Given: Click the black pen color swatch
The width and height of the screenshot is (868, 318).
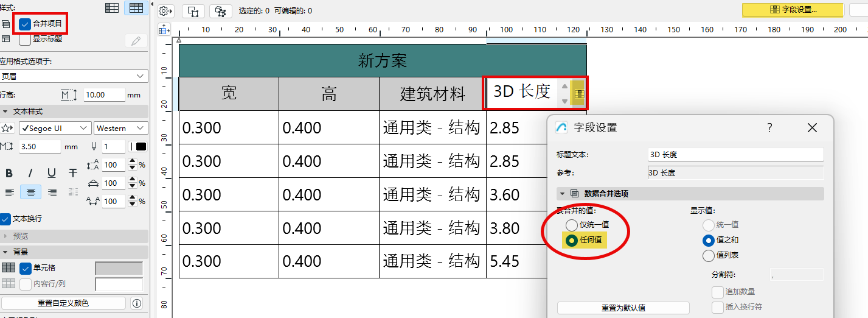Looking at the screenshot, I should tap(141, 147).
